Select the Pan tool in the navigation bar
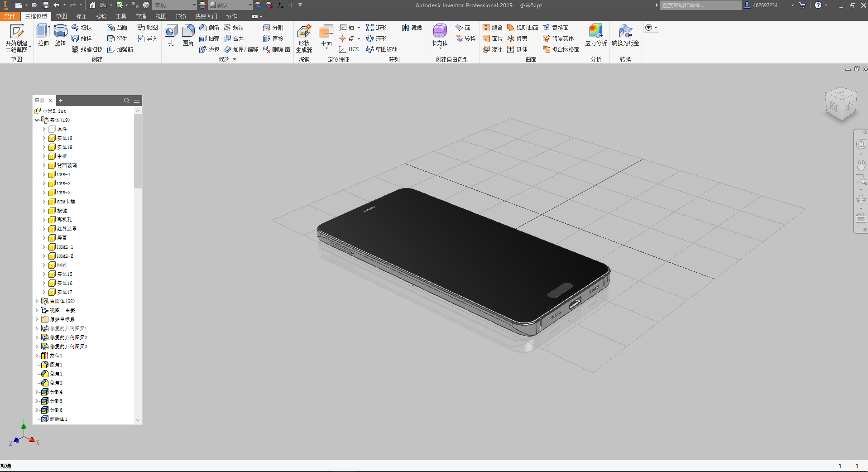The image size is (868, 472). tap(861, 165)
